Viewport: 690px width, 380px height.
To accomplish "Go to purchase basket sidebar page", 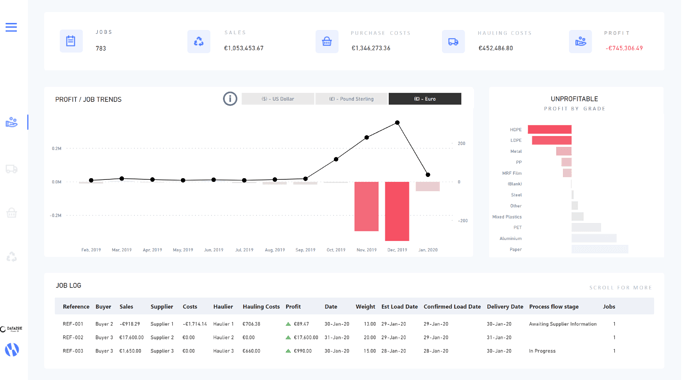I will pyautogui.click(x=11, y=213).
